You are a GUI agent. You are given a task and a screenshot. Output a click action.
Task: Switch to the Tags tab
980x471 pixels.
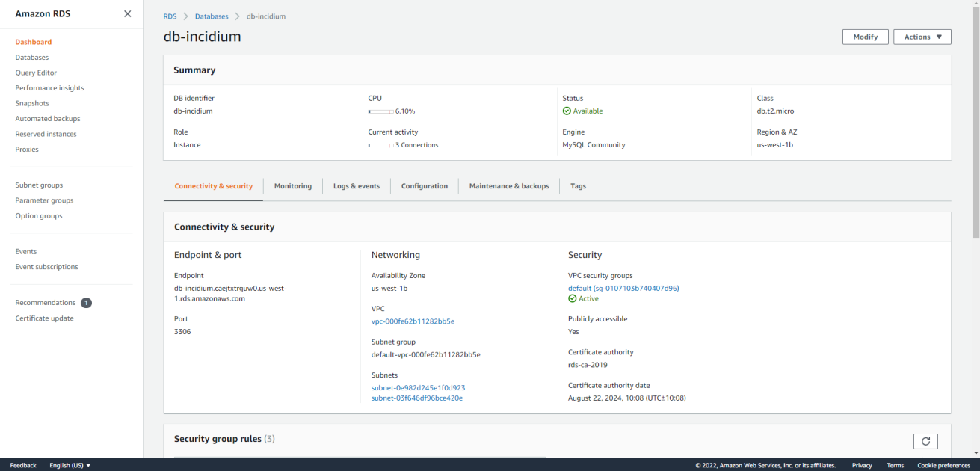[578, 186]
